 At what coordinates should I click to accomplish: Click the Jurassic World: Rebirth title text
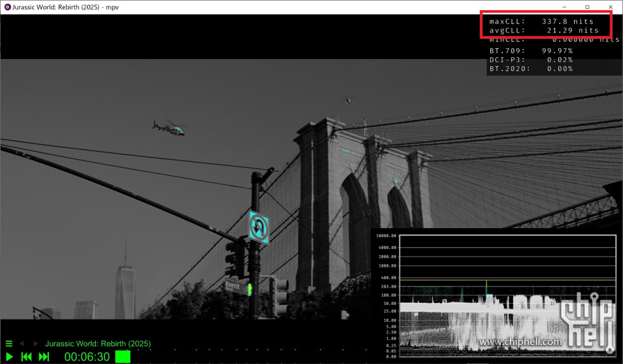98,344
